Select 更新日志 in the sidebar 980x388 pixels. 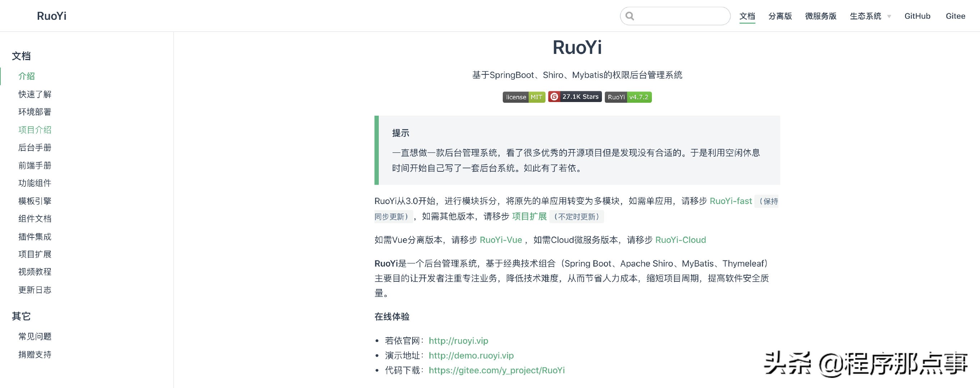click(34, 290)
